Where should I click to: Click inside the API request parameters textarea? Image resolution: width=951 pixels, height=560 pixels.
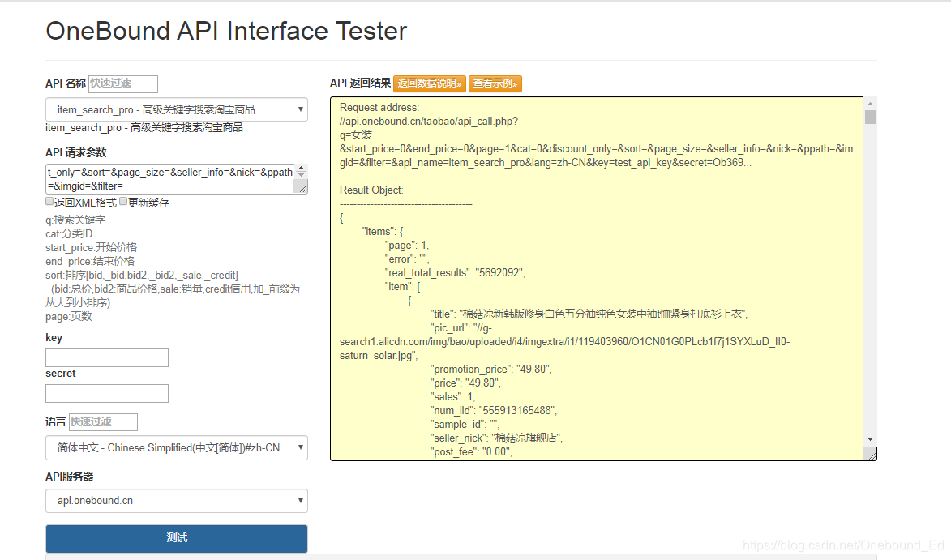pyautogui.click(x=170, y=179)
